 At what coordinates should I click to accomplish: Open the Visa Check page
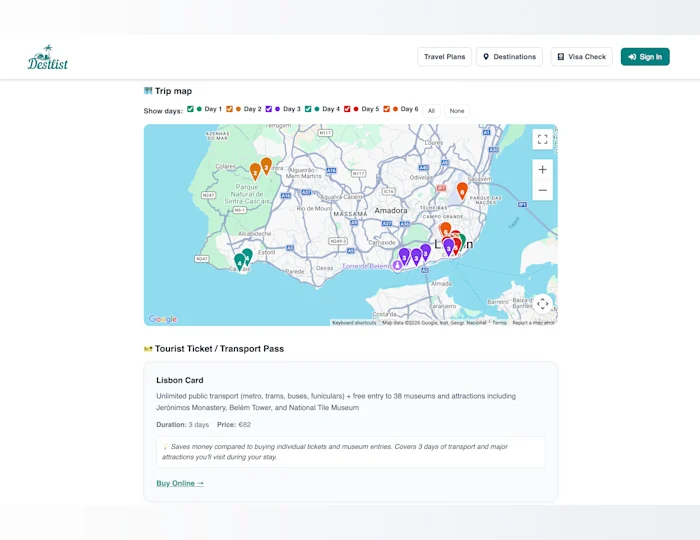[x=582, y=57]
